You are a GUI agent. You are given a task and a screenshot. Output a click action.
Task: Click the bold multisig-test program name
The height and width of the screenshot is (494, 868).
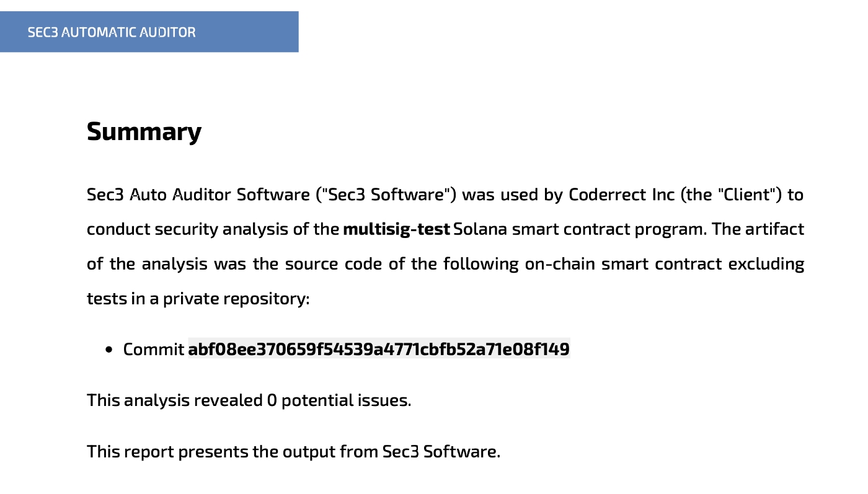pyautogui.click(x=396, y=229)
